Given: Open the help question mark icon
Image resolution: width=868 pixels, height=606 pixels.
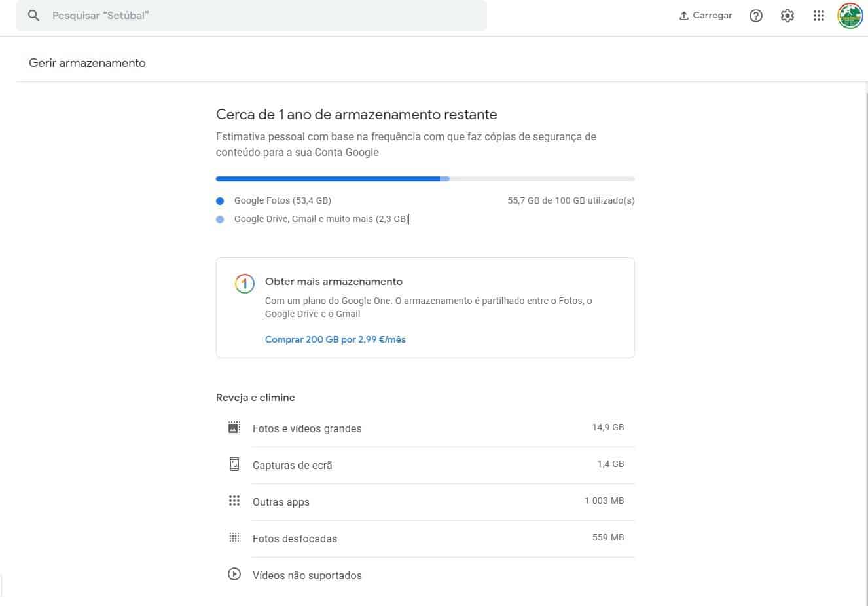Looking at the screenshot, I should [756, 16].
